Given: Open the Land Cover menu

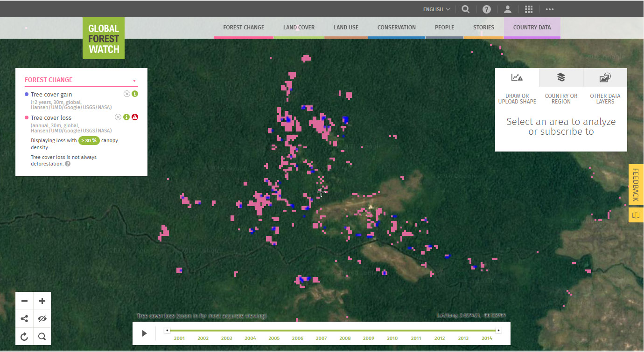Looking at the screenshot, I should click(x=299, y=28).
